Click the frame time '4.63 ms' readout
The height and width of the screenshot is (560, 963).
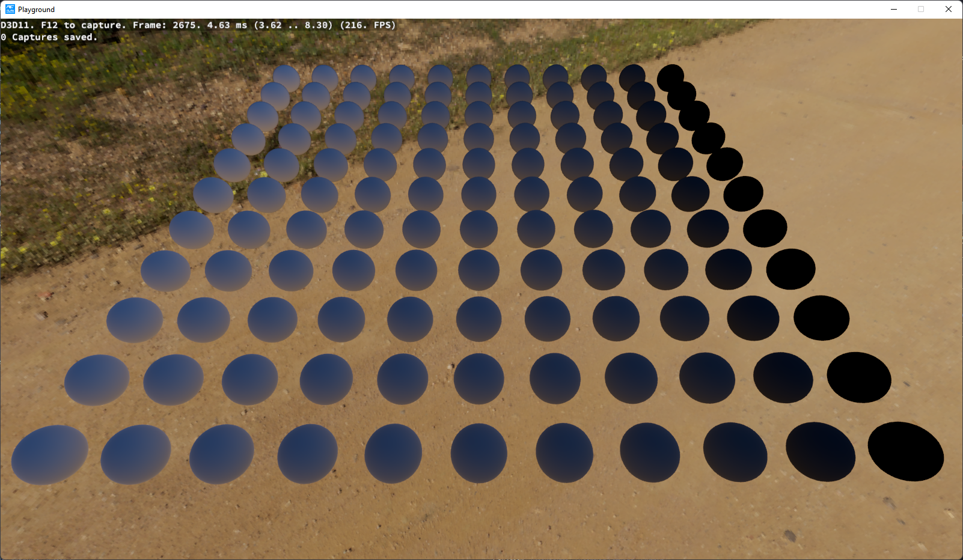(227, 25)
